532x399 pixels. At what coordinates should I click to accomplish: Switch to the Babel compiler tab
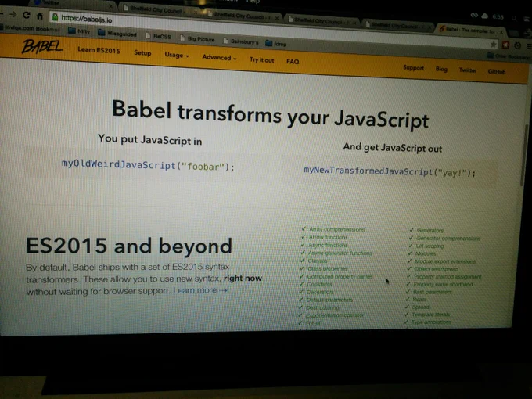click(471, 30)
